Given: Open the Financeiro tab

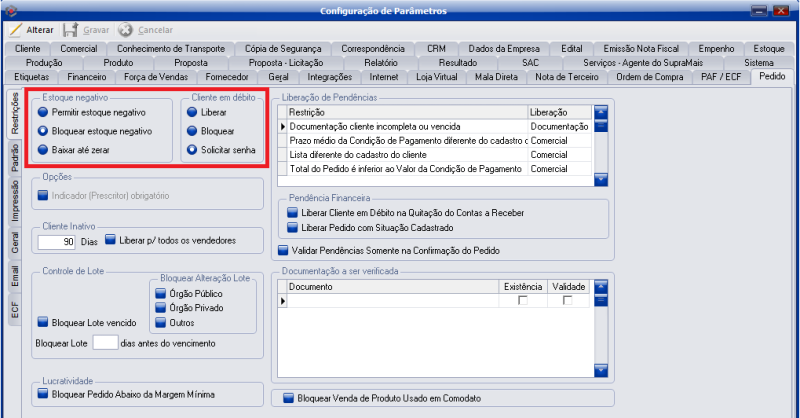Looking at the screenshot, I should tap(87, 77).
